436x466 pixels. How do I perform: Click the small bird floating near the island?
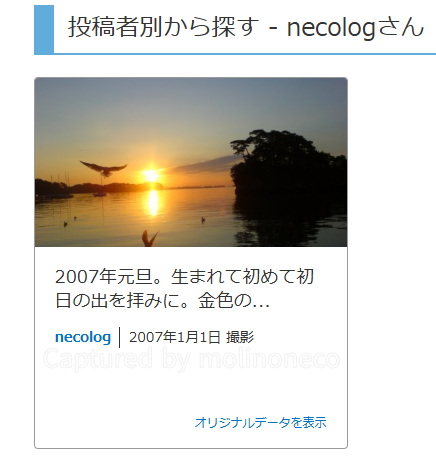203,219
